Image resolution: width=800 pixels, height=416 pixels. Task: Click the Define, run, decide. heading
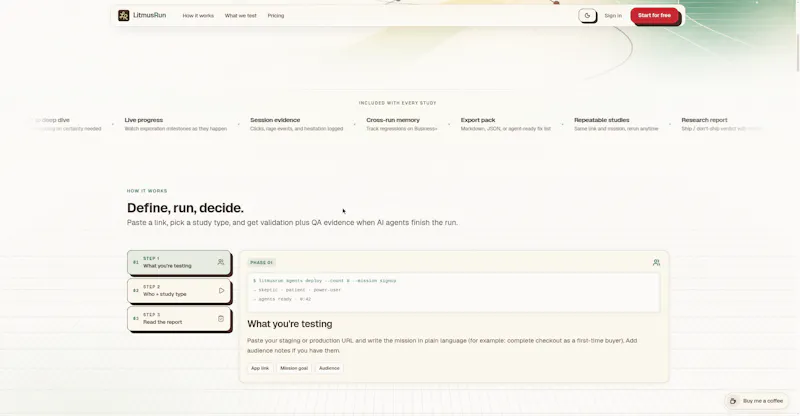coord(185,208)
